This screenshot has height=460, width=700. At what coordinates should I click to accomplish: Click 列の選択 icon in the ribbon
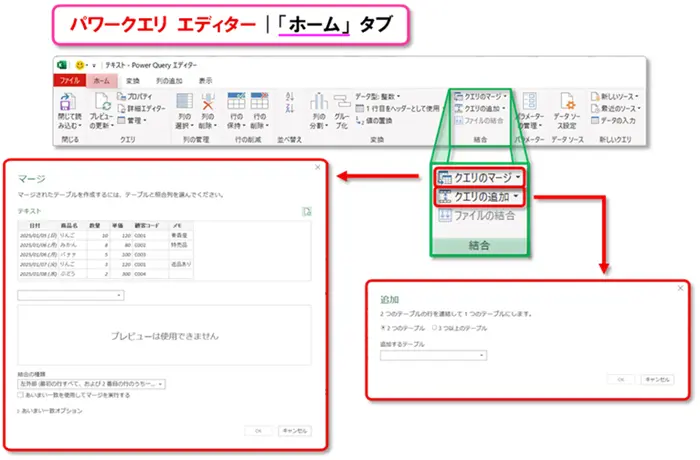tap(184, 101)
